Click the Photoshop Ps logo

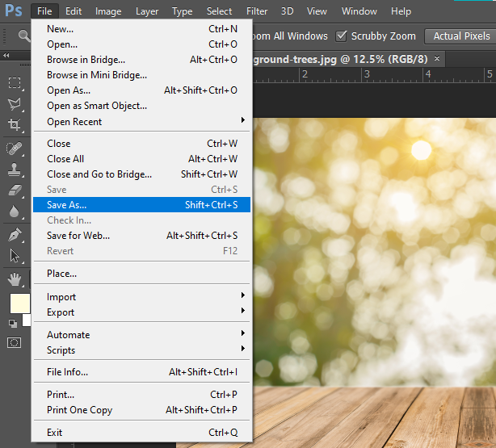(14, 10)
